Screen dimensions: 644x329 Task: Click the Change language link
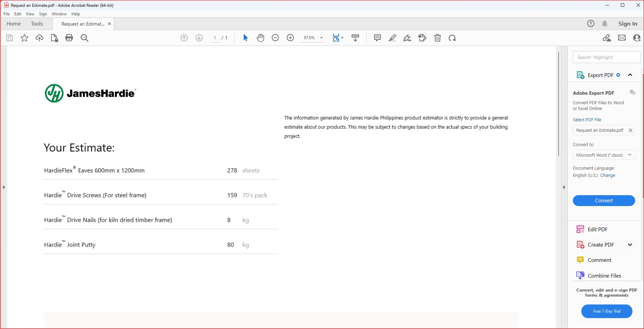click(608, 175)
